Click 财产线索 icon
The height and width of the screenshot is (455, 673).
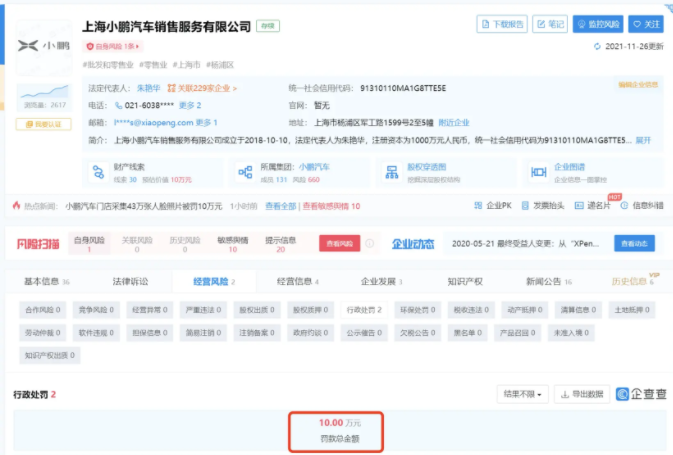click(98, 172)
